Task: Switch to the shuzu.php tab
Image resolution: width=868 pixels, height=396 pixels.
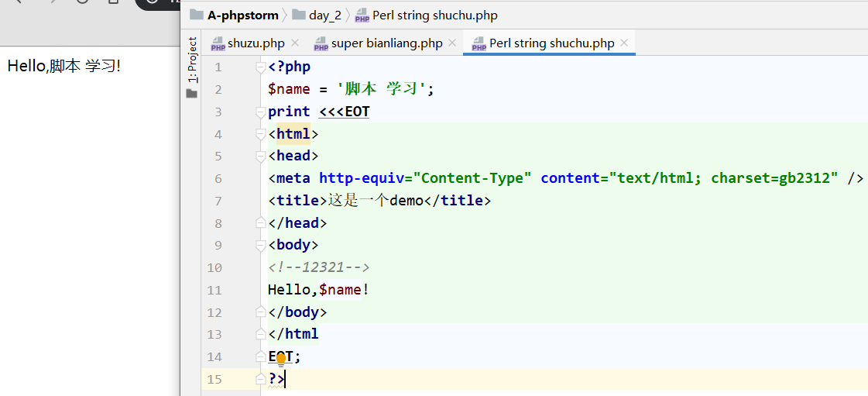Action: [256, 43]
